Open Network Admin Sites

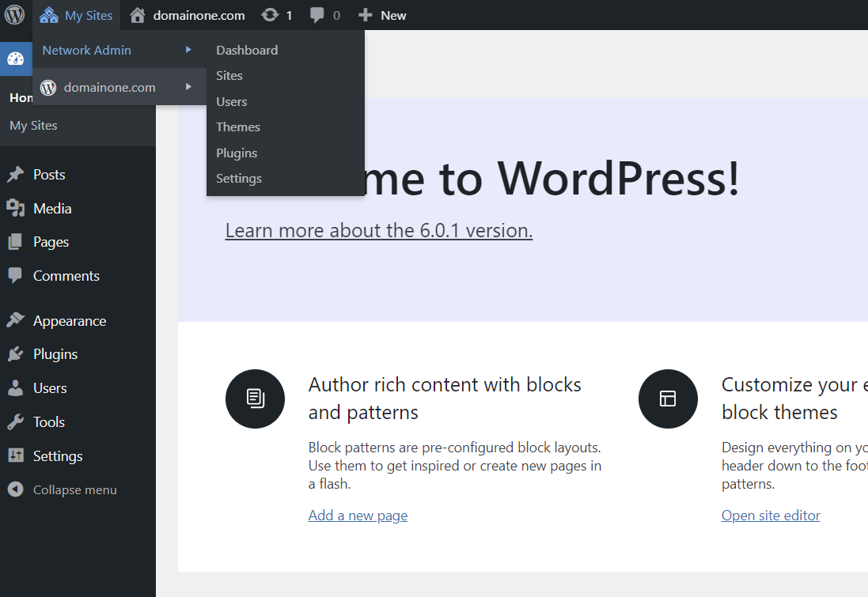point(229,75)
